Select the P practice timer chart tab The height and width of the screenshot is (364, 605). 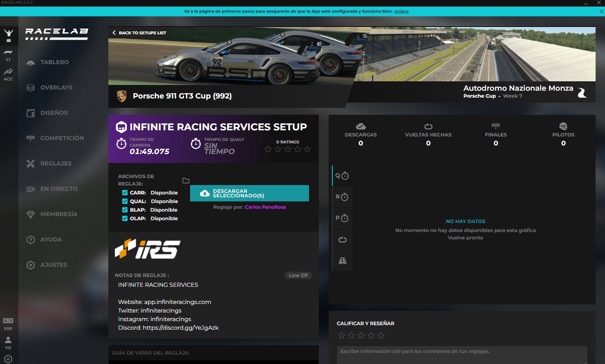pyautogui.click(x=342, y=218)
